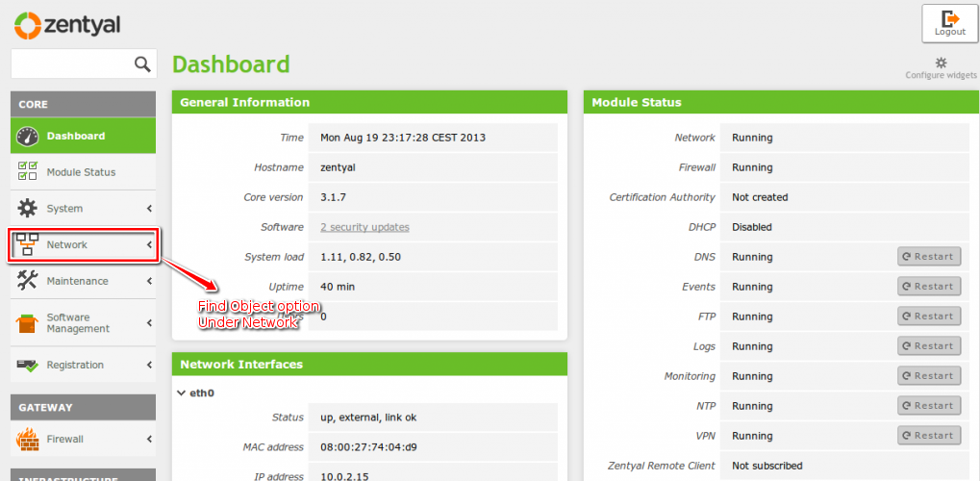Screen dimensions: 980x481
Task: Open the Registration menu item
Action: 83,365
